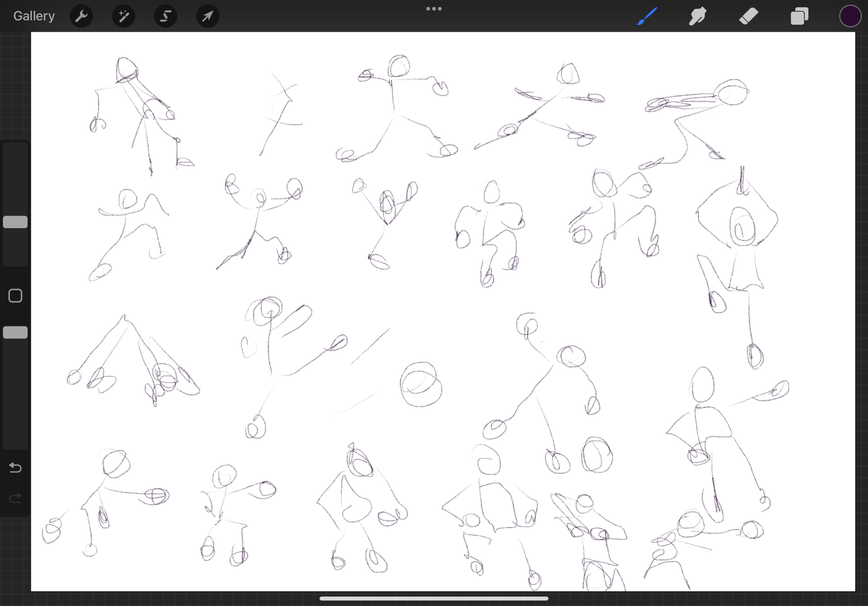Select the Eraser tool
868x606 pixels.
748,16
